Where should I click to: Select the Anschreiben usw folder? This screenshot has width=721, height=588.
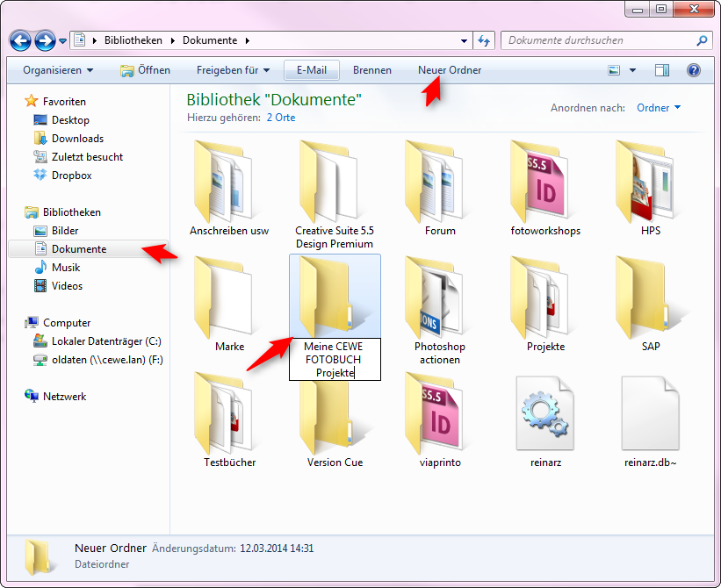[x=229, y=189]
